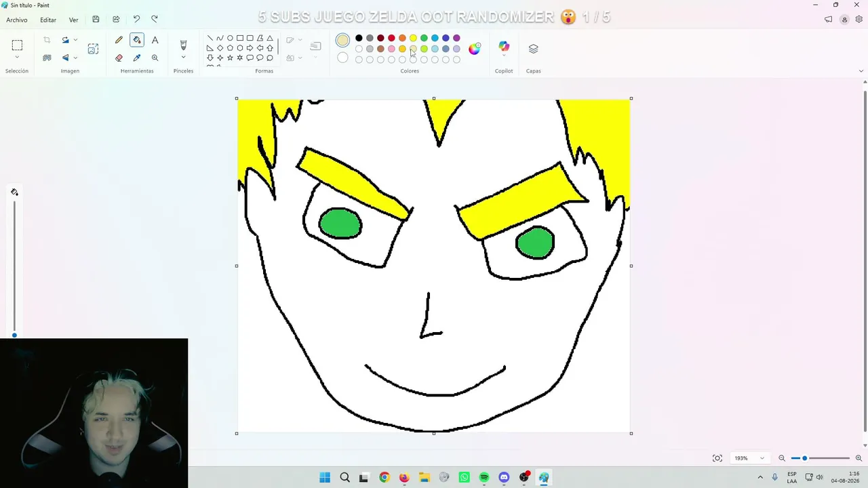This screenshot has height=488, width=868.
Task: Choose the rectangular Selection tool
Action: pyautogui.click(x=17, y=45)
